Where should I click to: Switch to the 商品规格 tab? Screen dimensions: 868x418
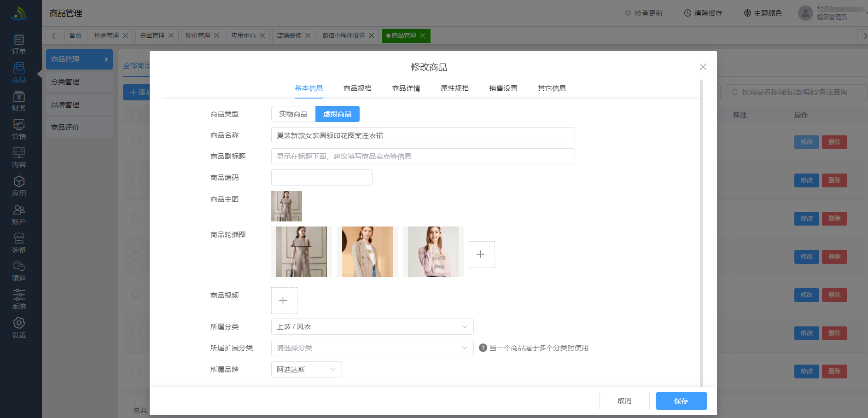tap(357, 88)
